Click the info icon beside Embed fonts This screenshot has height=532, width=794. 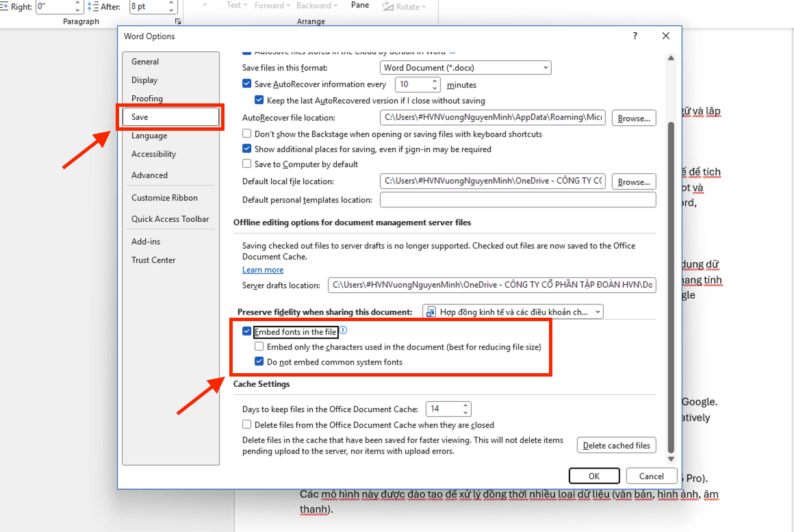click(x=343, y=329)
